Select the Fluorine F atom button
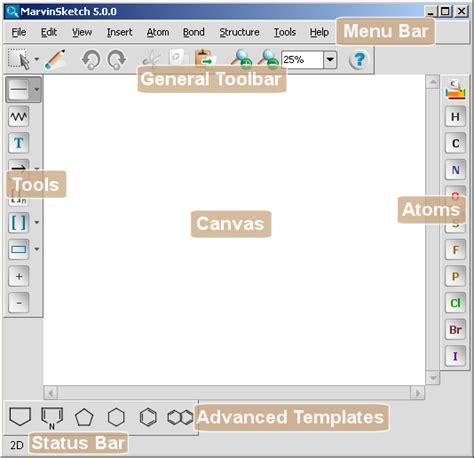 pos(455,250)
